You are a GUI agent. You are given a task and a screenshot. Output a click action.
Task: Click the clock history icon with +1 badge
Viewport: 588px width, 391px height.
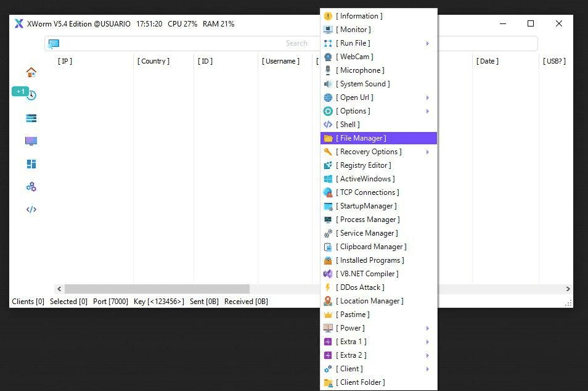31,95
